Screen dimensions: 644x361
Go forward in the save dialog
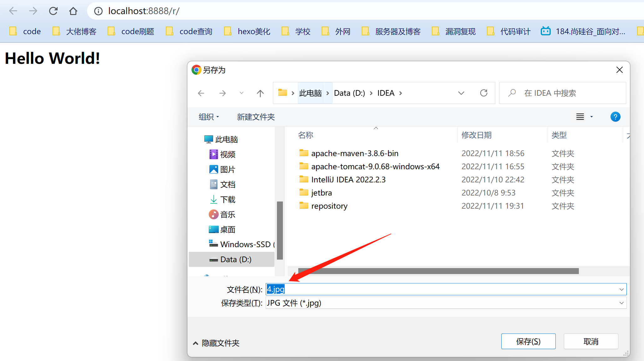[x=222, y=93]
